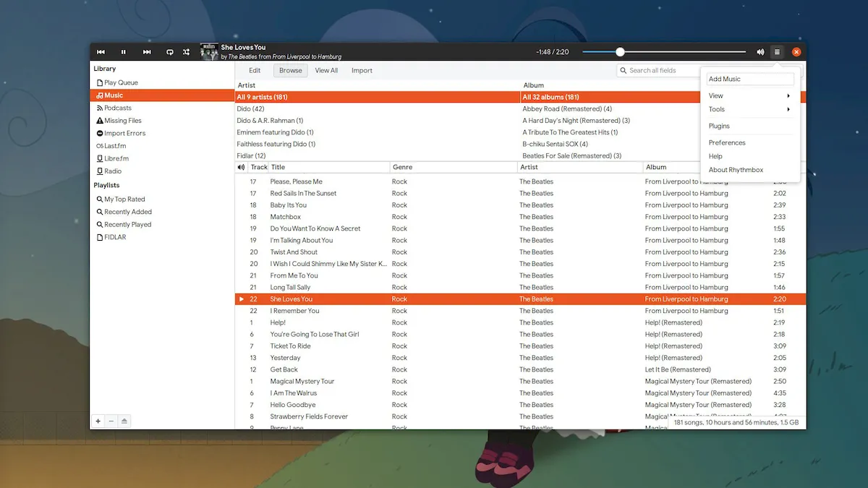Screen dimensions: 868x488
Task: Pause the current song
Action: [124, 52]
